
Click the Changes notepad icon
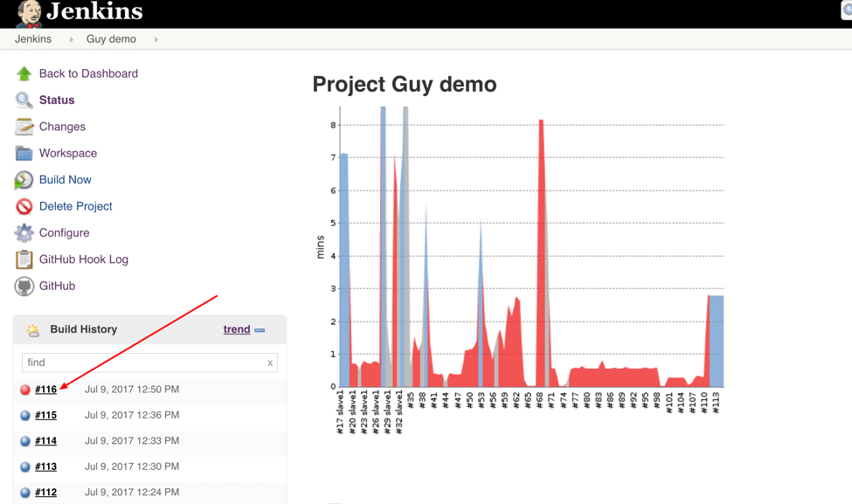24,127
